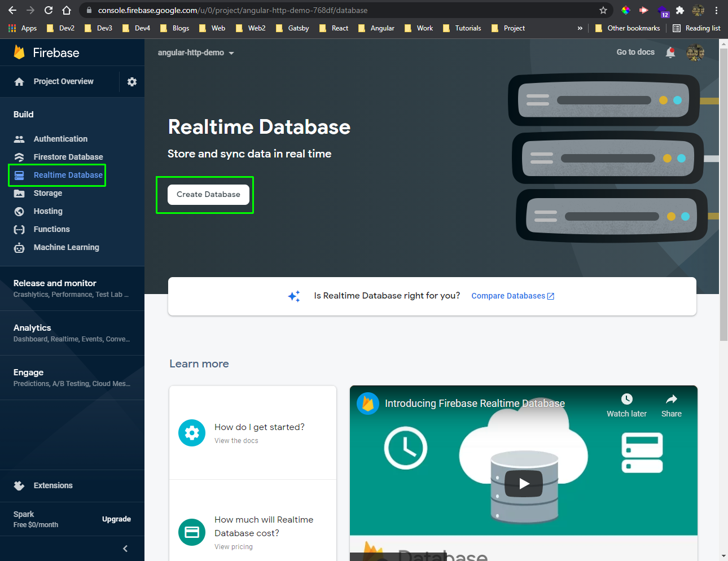Viewport: 728px width, 561px height.
Task: Click the Realtime Database sidebar icon
Action: click(x=19, y=175)
